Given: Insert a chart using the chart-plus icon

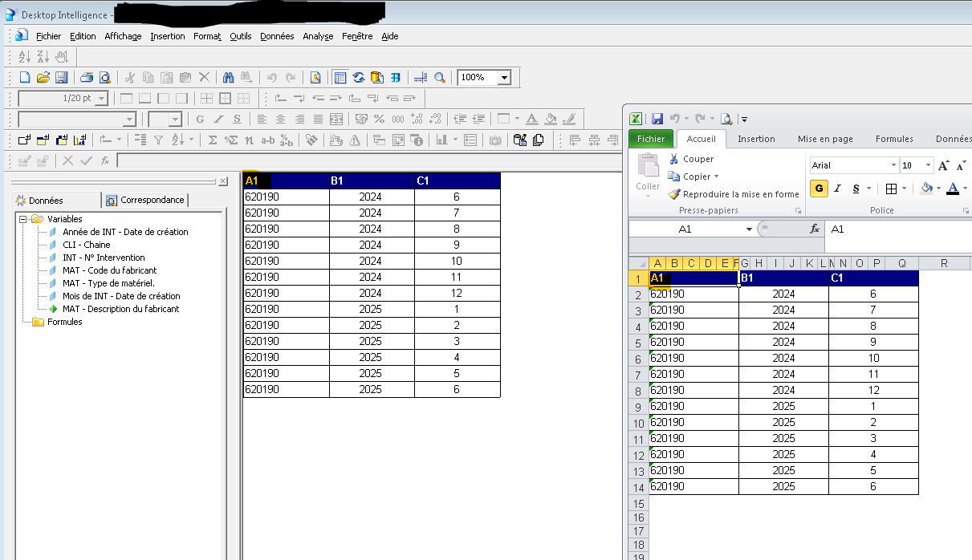Looking at the screenshot, I should (79, 140).
